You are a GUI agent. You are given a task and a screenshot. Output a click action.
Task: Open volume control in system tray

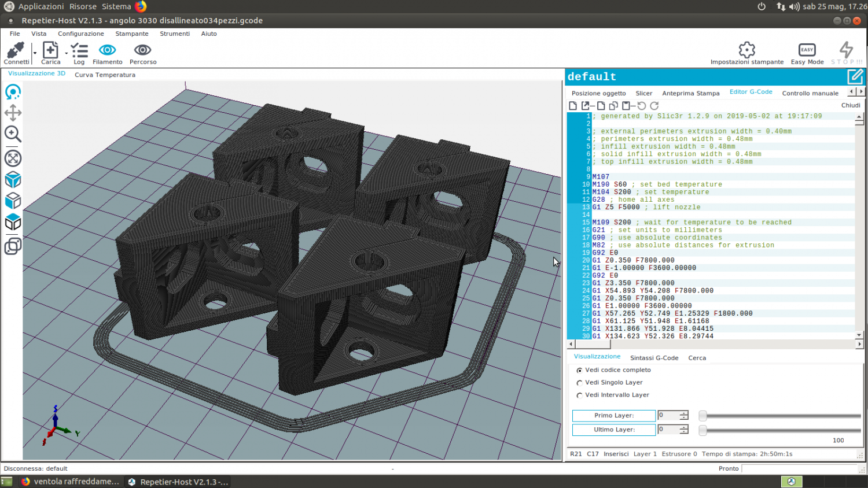pos(794,6)
